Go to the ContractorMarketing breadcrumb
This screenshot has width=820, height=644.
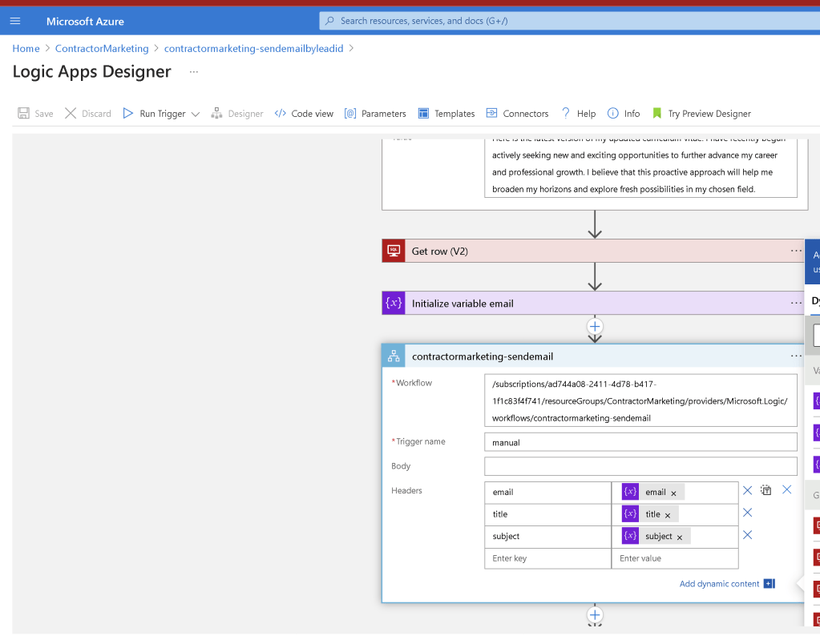click(x=102, y=49)
